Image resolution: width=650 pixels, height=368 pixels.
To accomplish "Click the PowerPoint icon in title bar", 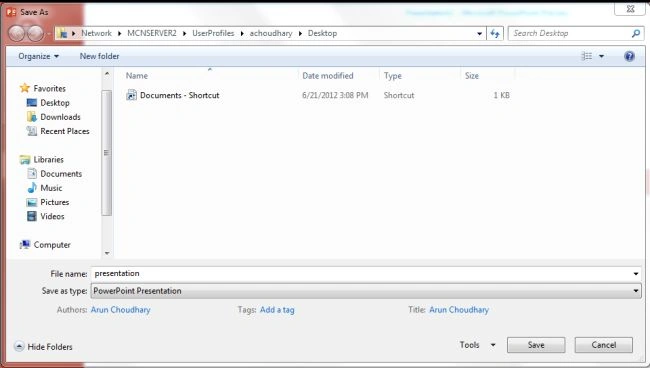I will pos(11,12).
